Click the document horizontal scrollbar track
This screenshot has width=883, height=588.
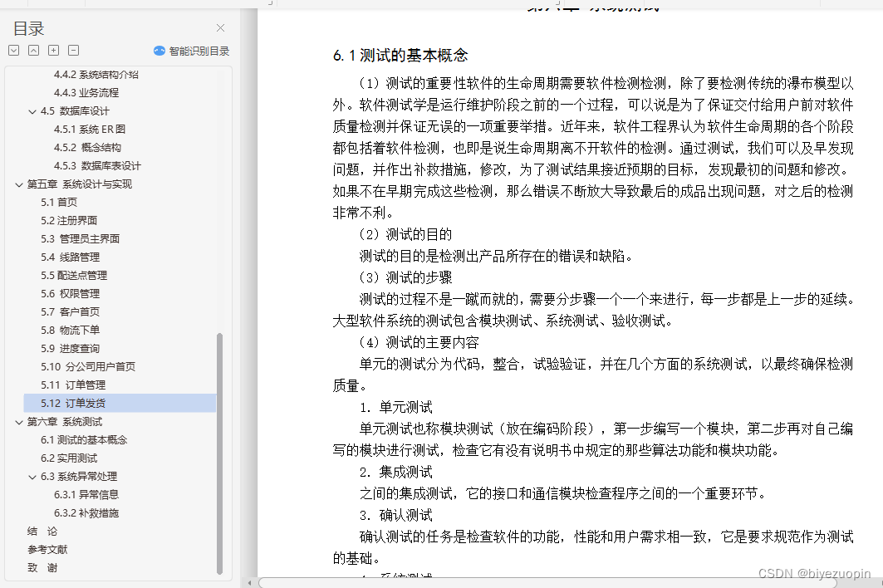(547, 583)
